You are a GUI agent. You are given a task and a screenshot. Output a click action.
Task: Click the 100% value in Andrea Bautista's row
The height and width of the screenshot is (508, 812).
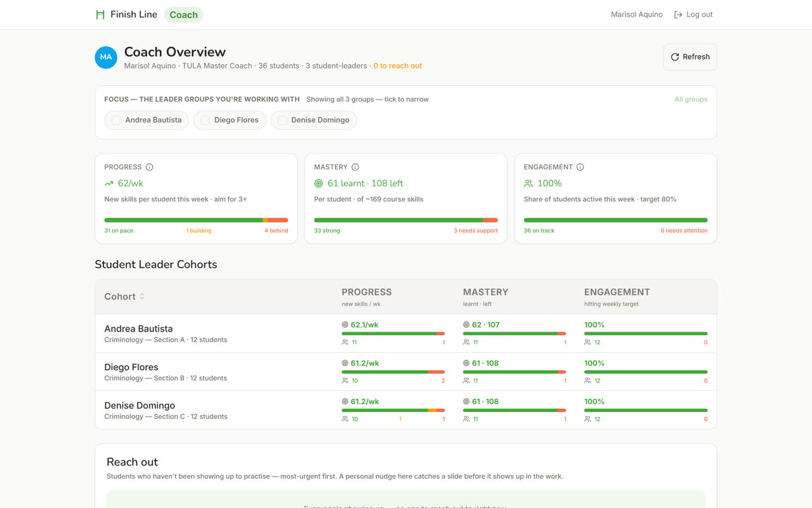594,324
